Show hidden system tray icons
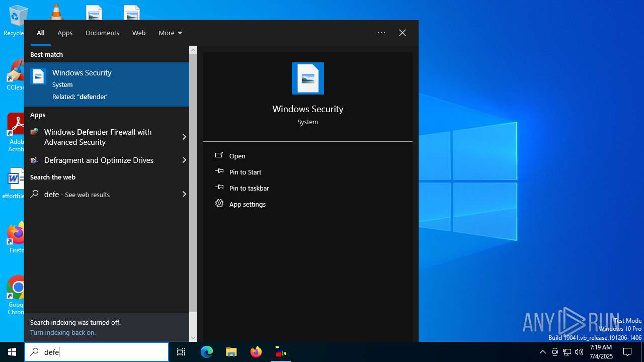 click(542, 352)
